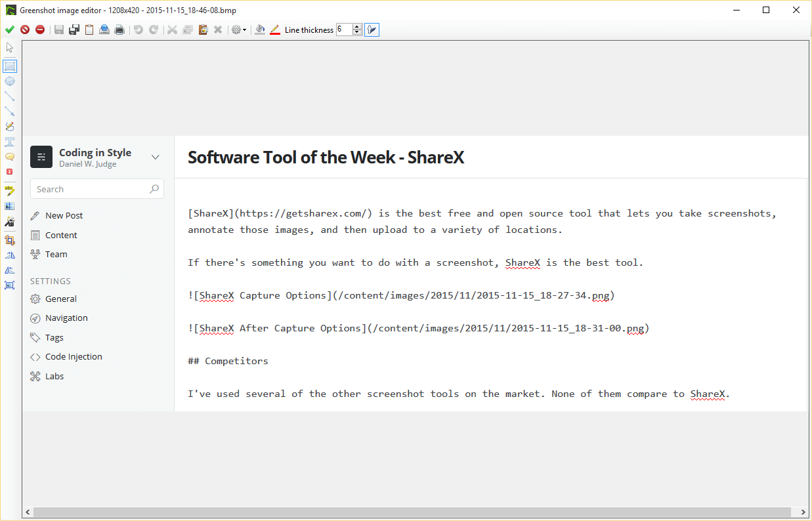
Task: Open the gear settings dropdown in the toolbar
Action: point(239,30)
